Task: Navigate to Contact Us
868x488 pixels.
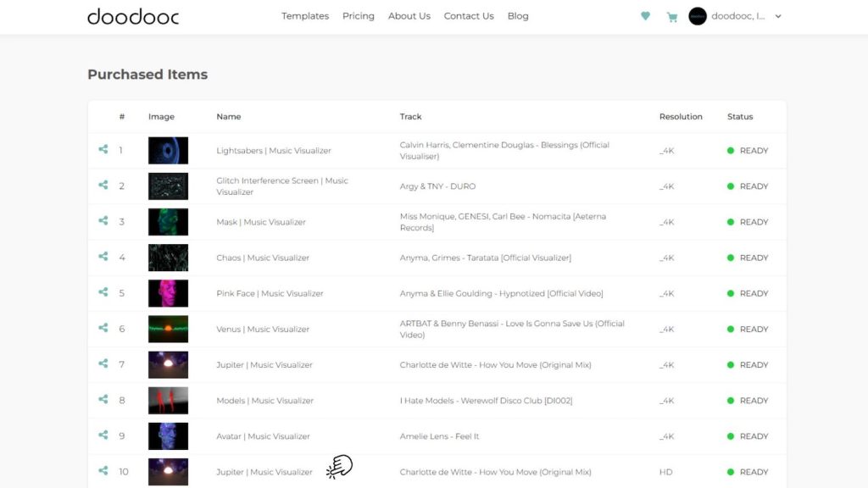Action: 469,16
